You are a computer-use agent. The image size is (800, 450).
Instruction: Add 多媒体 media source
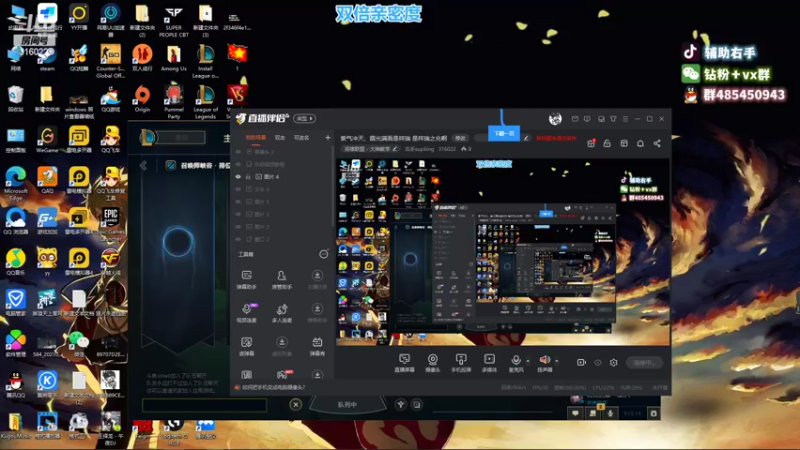pos(489,363)
